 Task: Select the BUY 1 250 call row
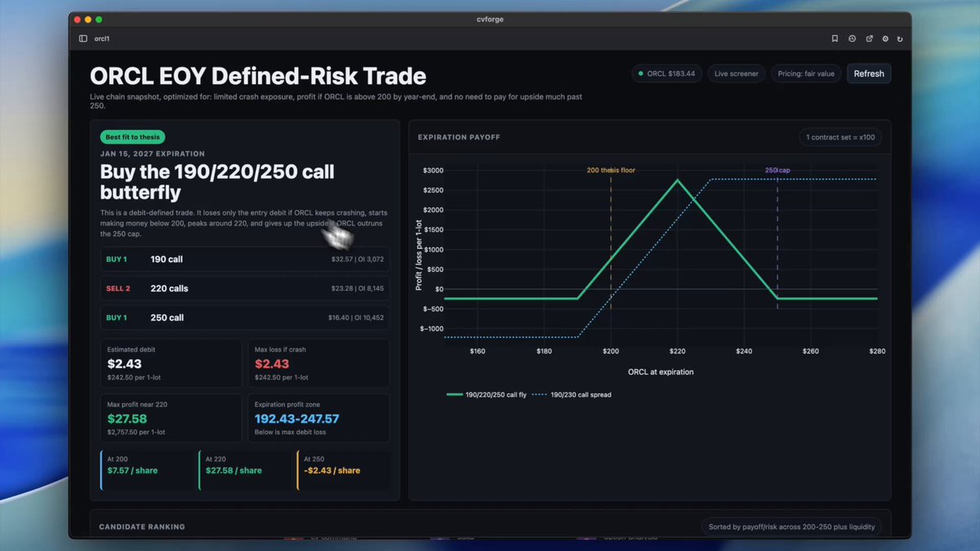(245, 318)
